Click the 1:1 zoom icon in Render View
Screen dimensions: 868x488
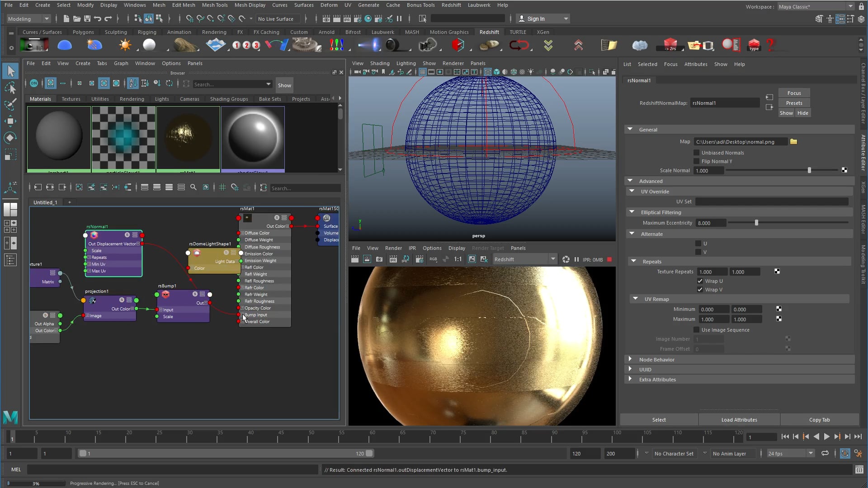458,259
